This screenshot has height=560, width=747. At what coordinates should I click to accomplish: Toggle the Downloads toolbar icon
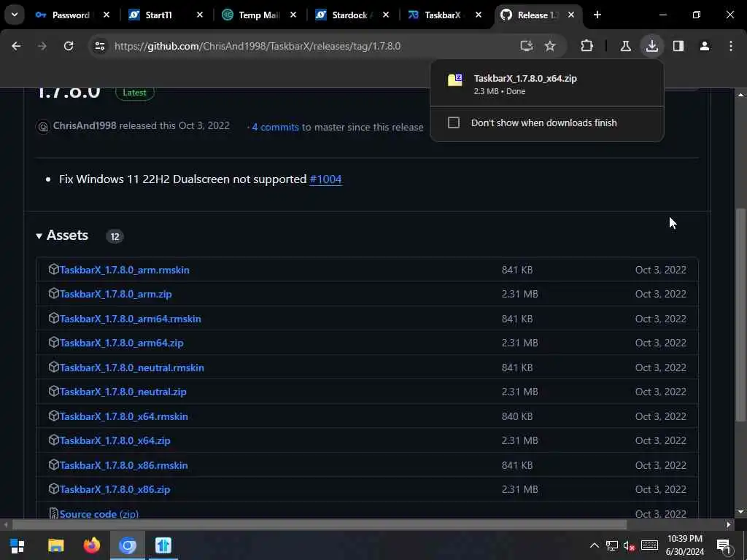651,46
